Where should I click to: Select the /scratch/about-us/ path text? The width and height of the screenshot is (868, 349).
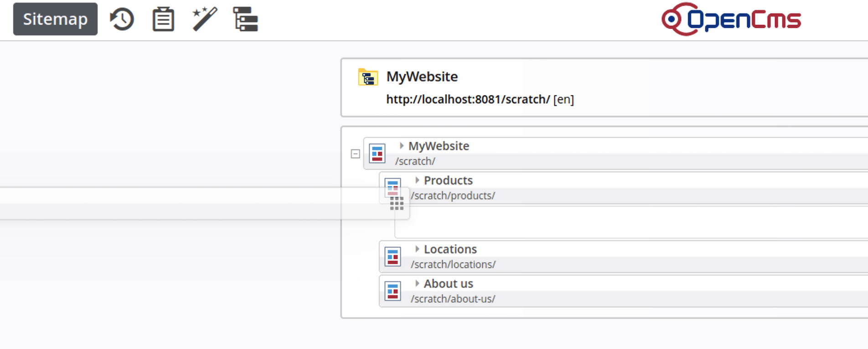(x=453, y=299)
